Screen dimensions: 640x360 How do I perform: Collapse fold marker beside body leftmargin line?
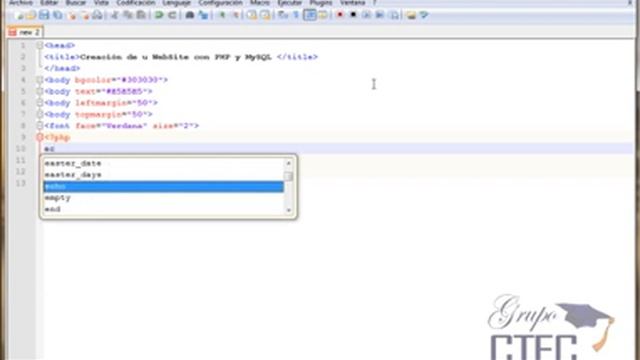[x=40, y=102]
